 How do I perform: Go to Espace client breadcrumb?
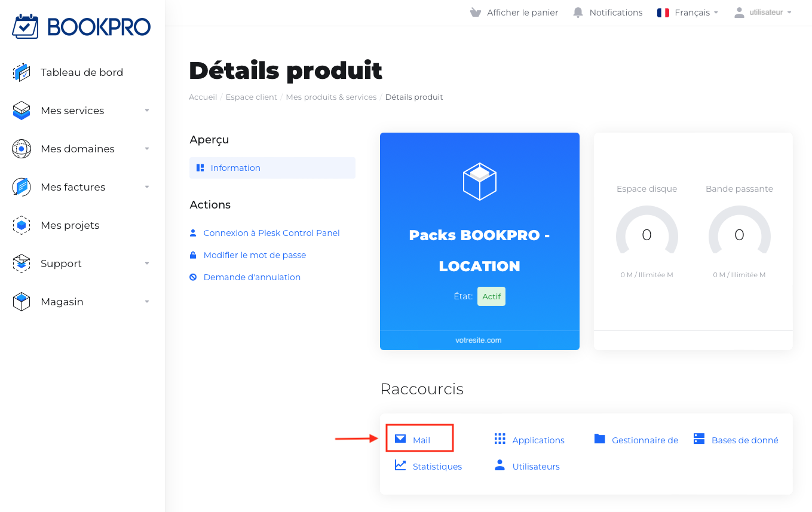click(252, 97)
